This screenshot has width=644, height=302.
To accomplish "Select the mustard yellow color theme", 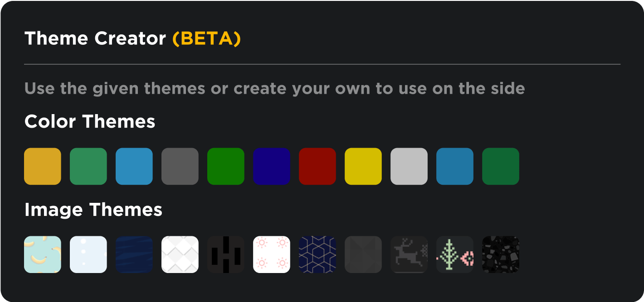I will tap(43, 166).
